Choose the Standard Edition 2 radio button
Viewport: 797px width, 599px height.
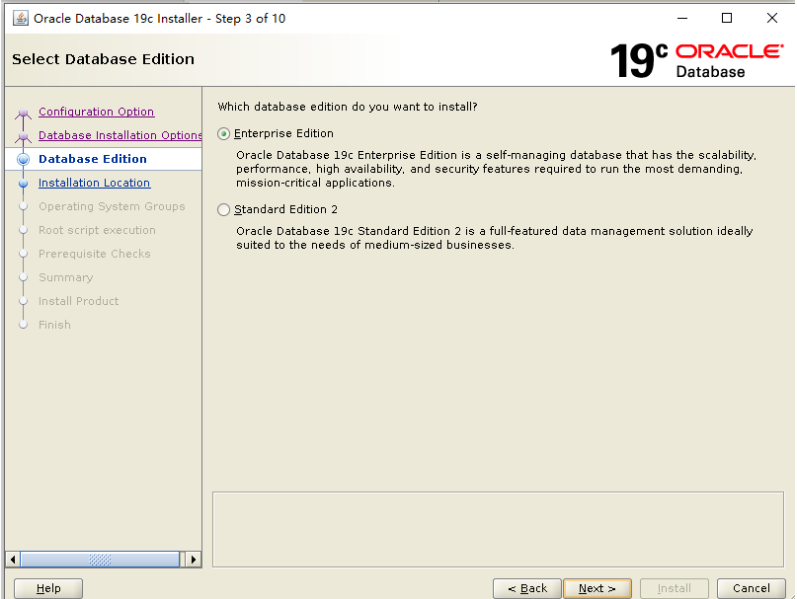click(x=224, y=209)
